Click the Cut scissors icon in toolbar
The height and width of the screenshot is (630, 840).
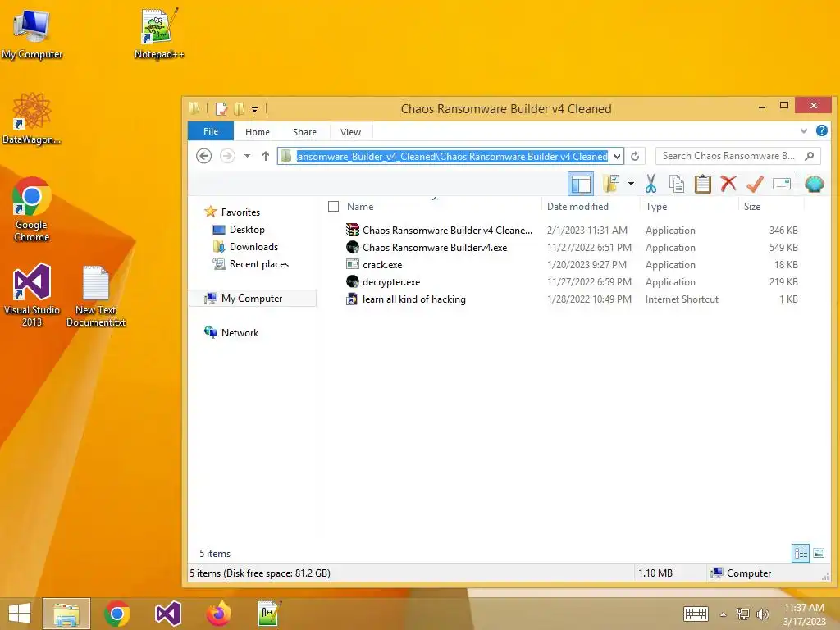pos(651,184)
